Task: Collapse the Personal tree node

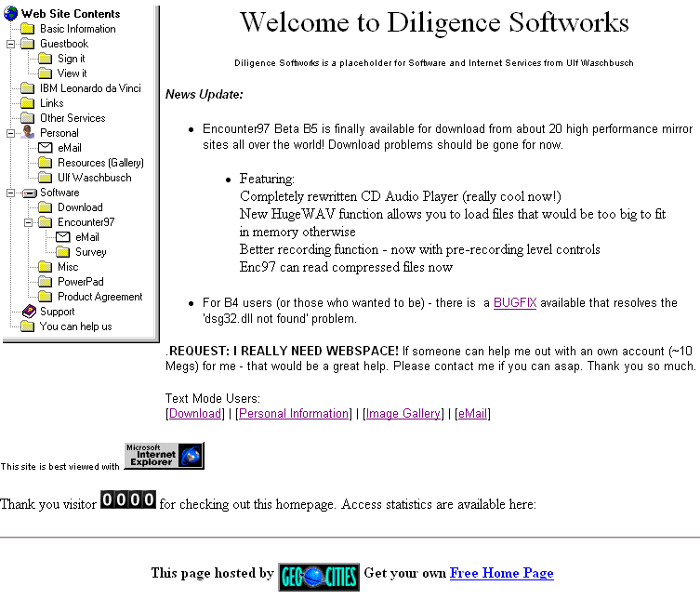Action: tap(10, 133)
